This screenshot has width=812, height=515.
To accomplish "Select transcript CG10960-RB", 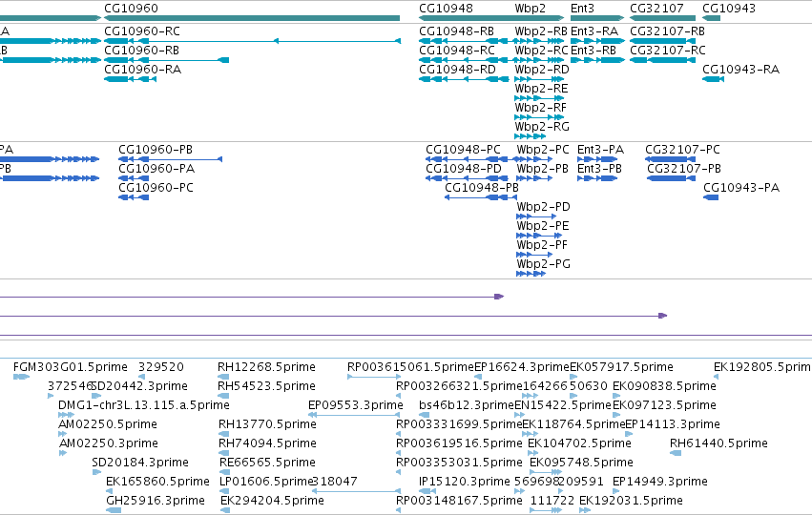I will (166, 60).
